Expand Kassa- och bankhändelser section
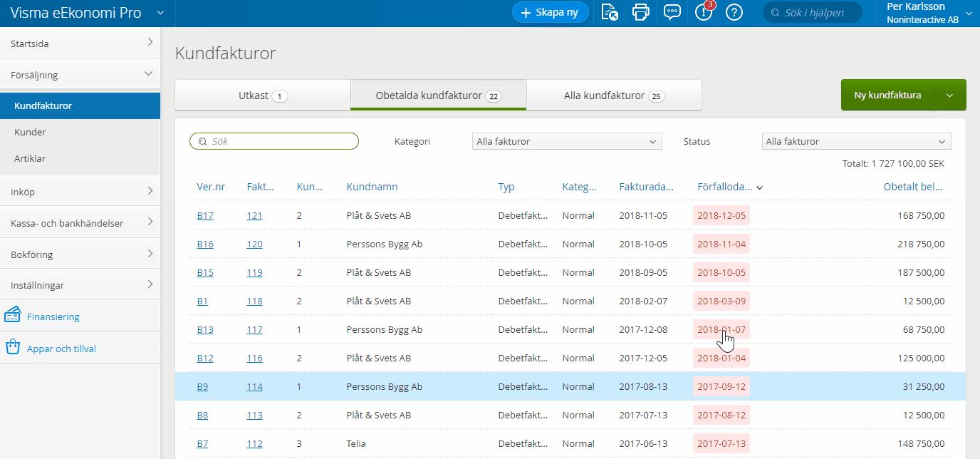The height and width of the screenshot is (459, 980). 150,222
